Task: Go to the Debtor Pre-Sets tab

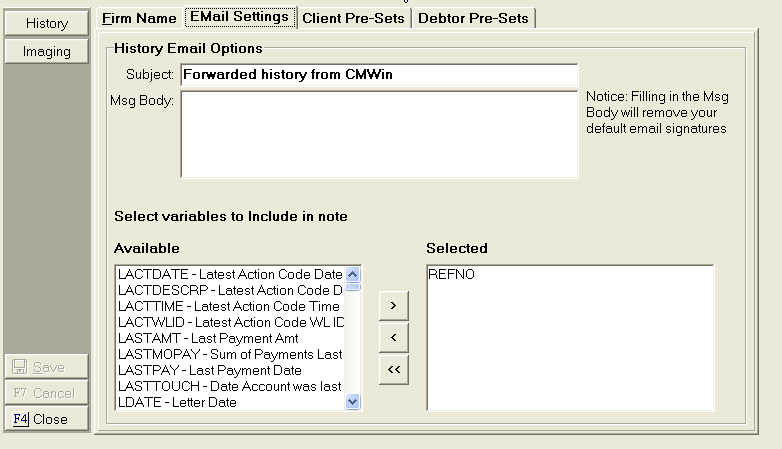Action: click(x=475, y=18)
